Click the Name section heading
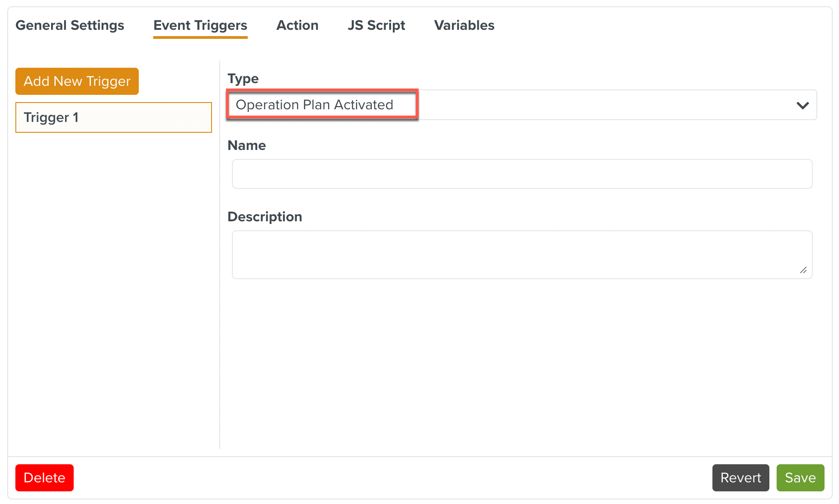 coord(246,145)
